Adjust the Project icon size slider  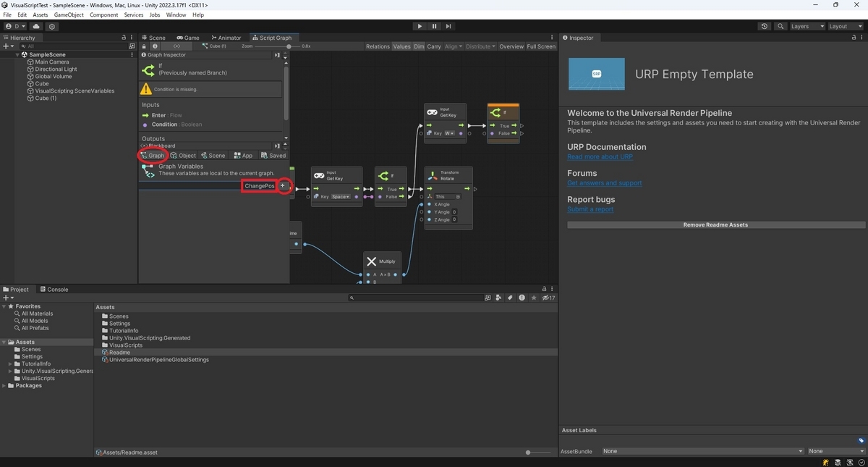point(539,453)
